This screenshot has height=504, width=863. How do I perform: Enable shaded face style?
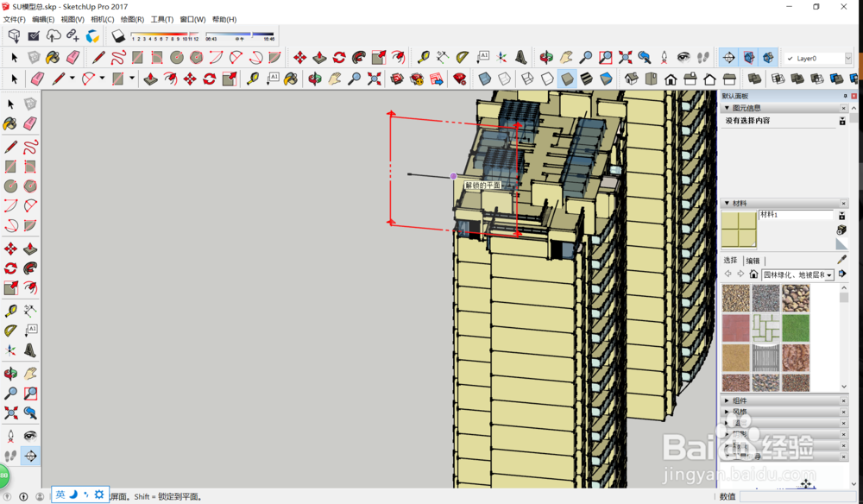coord(567,79)
